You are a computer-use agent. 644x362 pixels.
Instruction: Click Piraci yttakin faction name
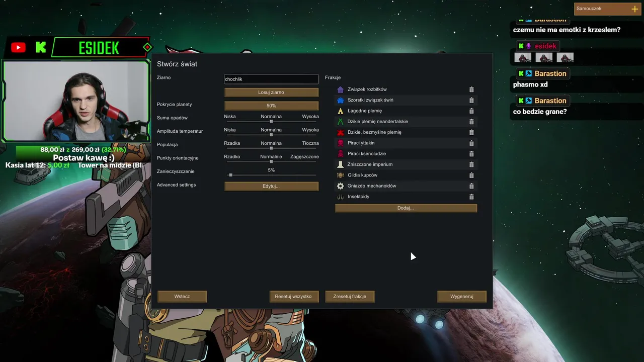pyautogui.click(x=361, y=143)
